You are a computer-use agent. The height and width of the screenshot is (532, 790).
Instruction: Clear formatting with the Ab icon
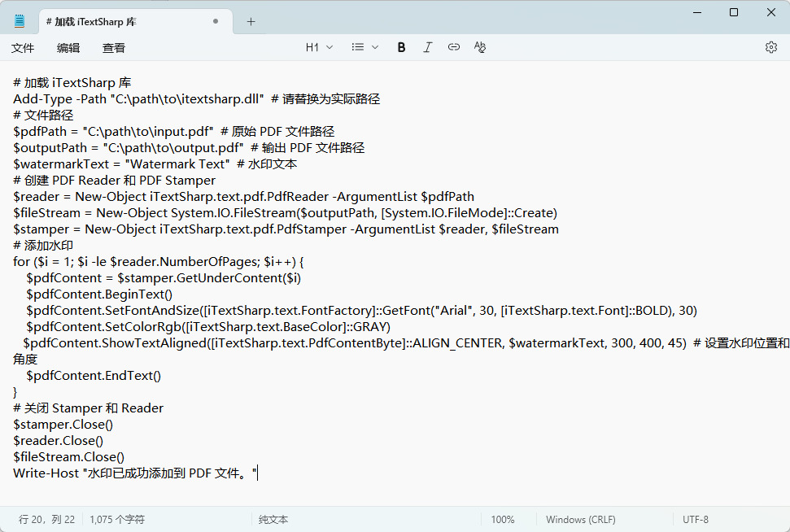point(480,47)
